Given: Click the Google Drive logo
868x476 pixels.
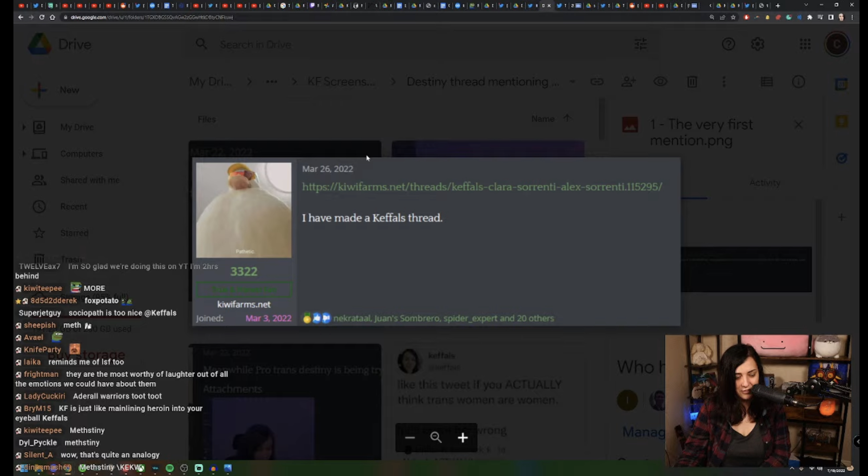Looking at the screenshot, I should pos(39,44).
